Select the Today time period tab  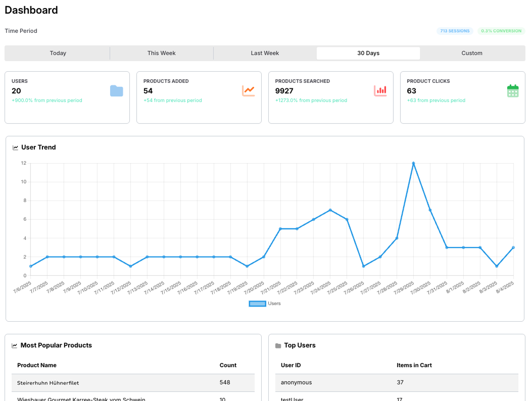point(58,53)
